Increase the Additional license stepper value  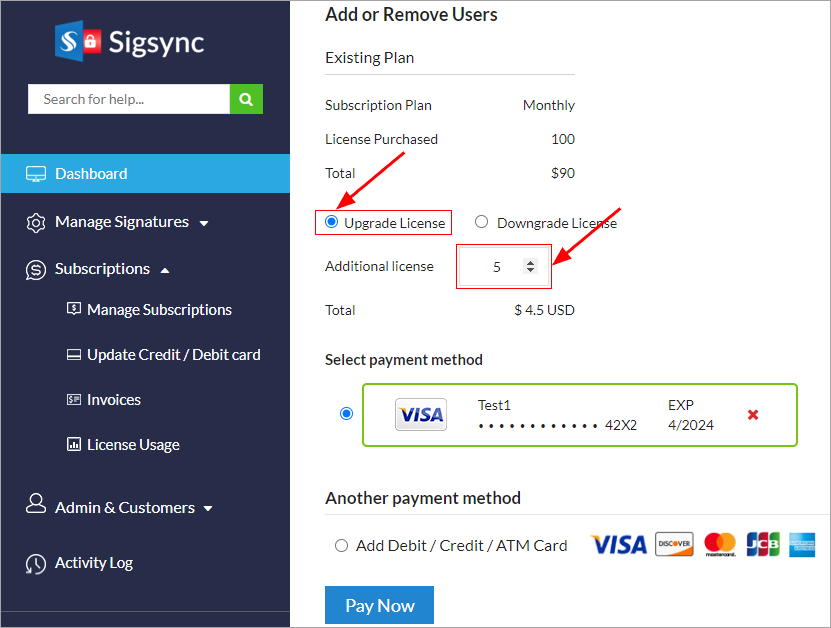click(x=530, y=262)
